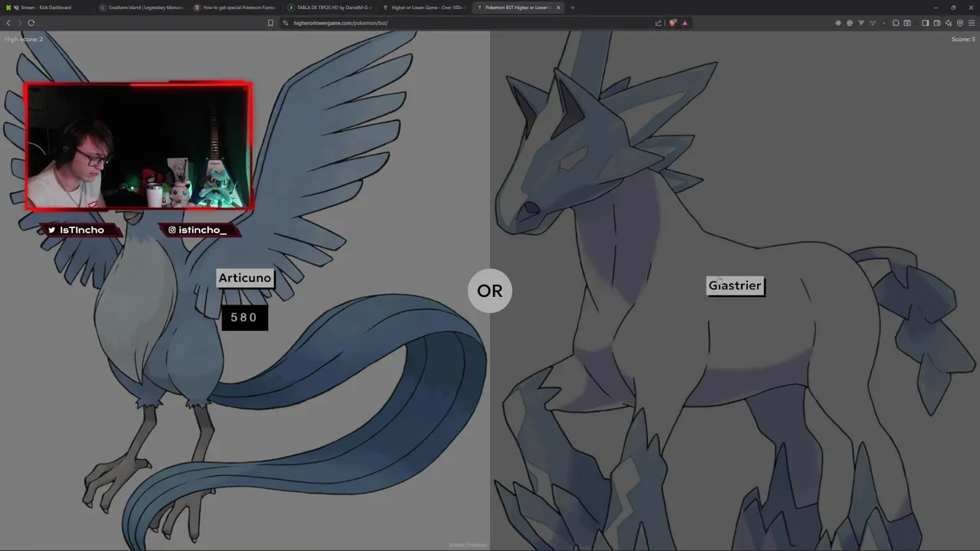
Task: Minimize the browser window
Action: [935, 8]
